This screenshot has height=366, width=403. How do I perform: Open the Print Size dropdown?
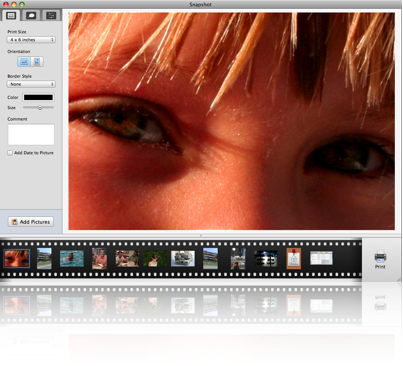coord(31,40)
